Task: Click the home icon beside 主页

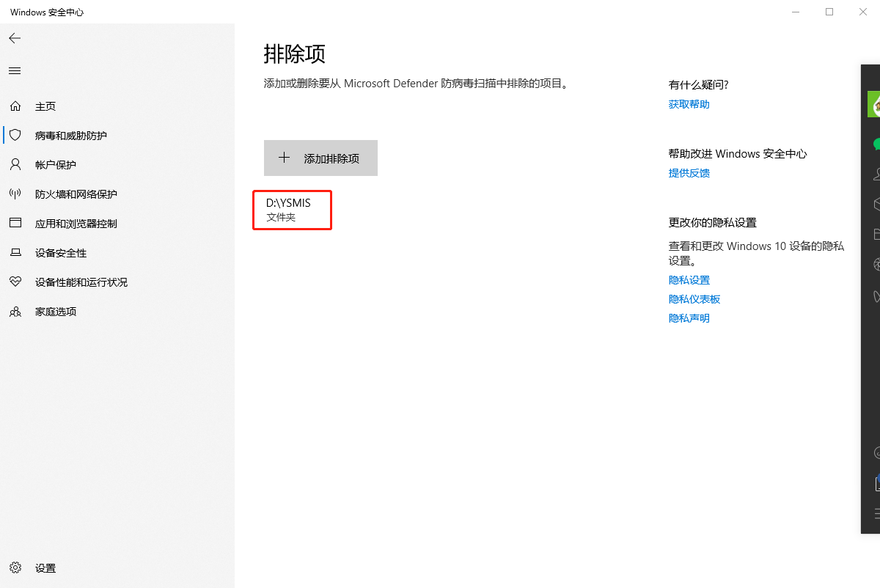Action: (15, 106)
